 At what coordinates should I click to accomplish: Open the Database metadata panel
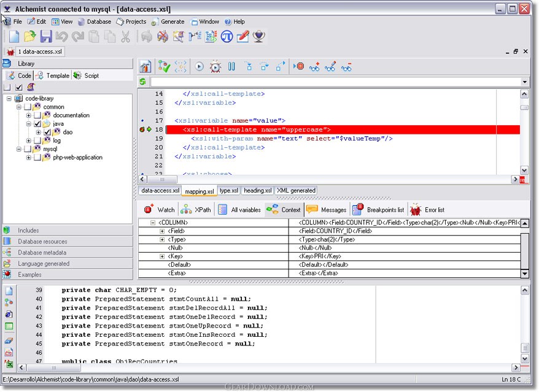pyautogui.click(x=68, y=253)
